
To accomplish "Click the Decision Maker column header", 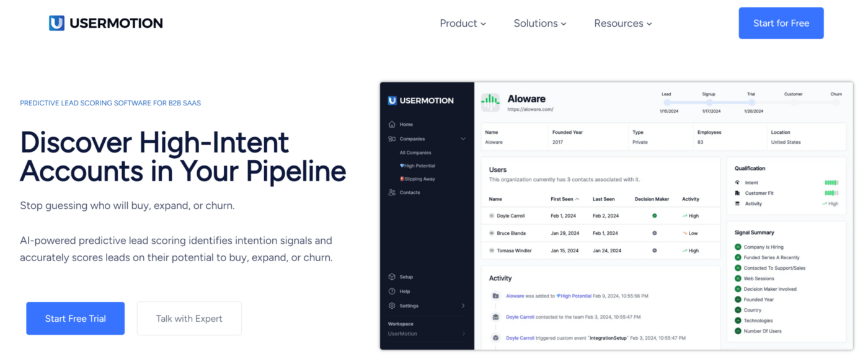I will (652, 199).
